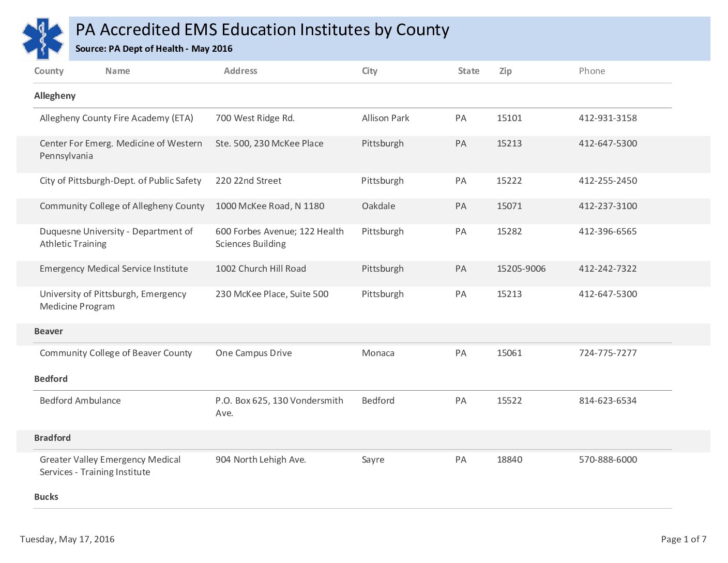The height and width of the screenshot is (563, 728).
Task: Click Community College of Beaver County name
Action: pos(116,353)
